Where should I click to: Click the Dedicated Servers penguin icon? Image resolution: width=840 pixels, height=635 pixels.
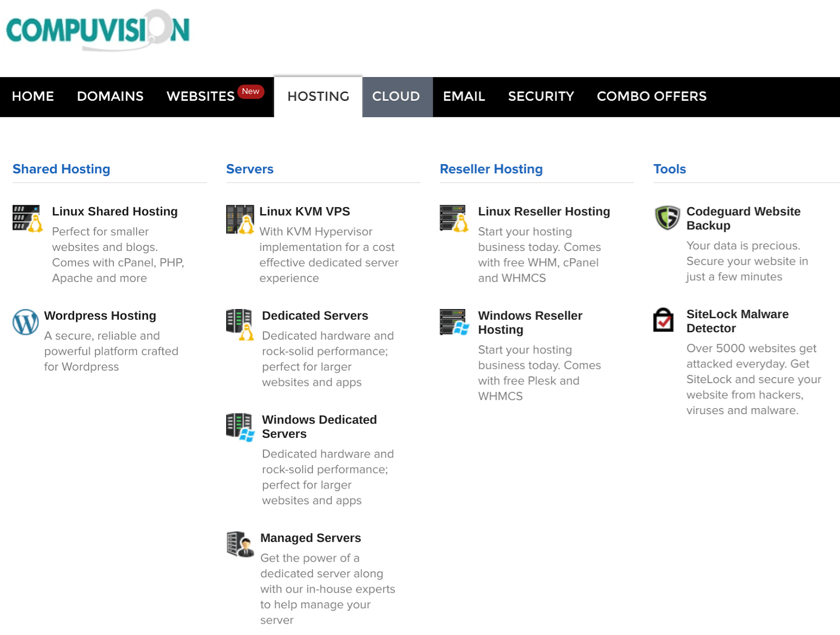point(240,324)
